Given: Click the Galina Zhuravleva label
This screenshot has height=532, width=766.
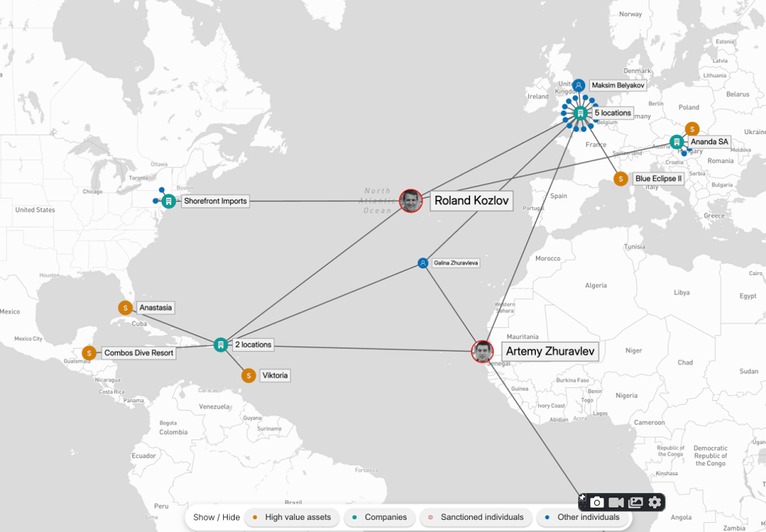Looking at the screenshot, I should tap(455, 263).
